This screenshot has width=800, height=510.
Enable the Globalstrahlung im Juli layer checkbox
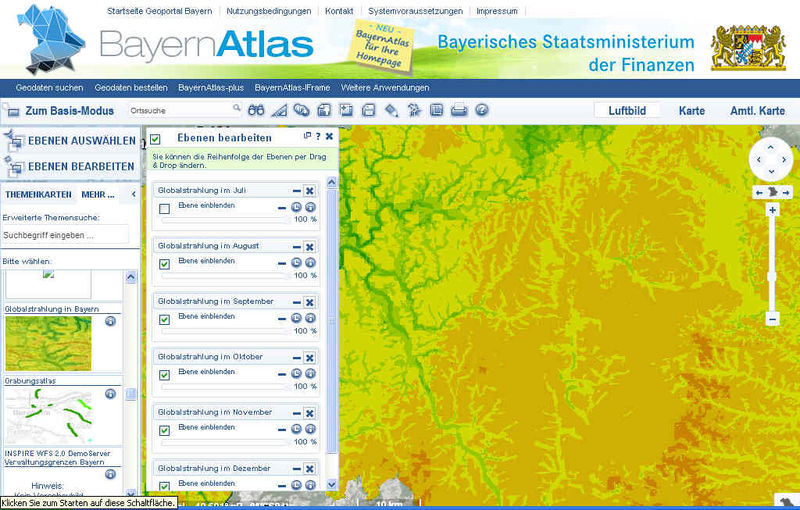point(165,208)
